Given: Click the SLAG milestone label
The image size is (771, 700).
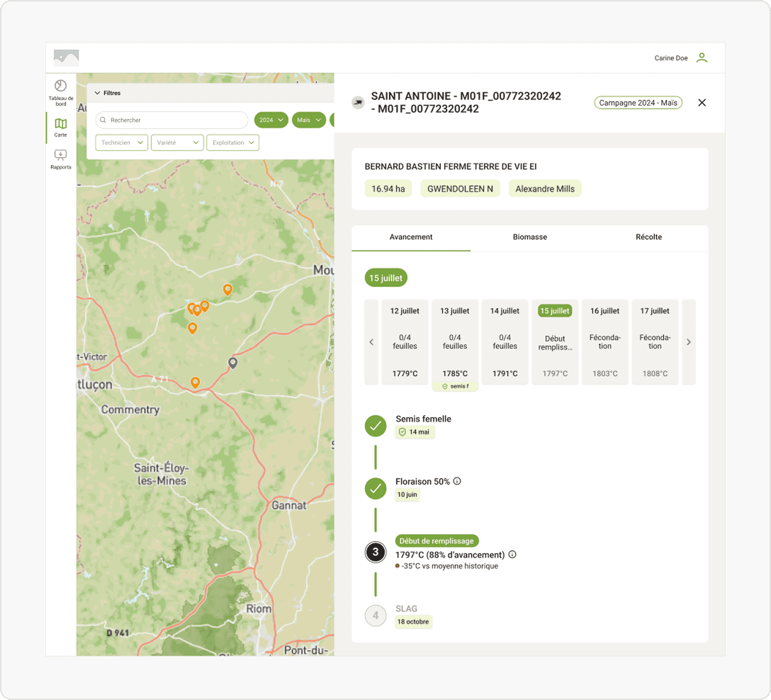Looking at the screenshot, I should (406, 609).
